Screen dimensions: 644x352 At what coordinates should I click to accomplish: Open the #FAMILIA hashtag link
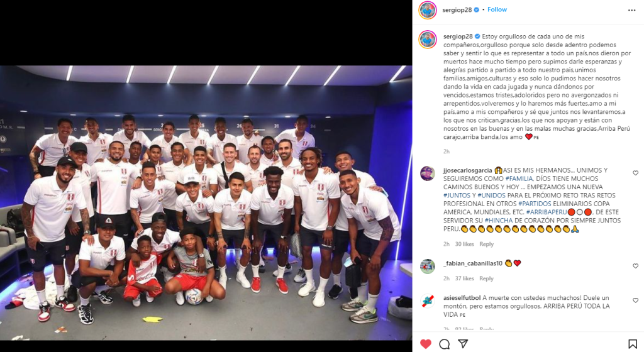(519, 179)
